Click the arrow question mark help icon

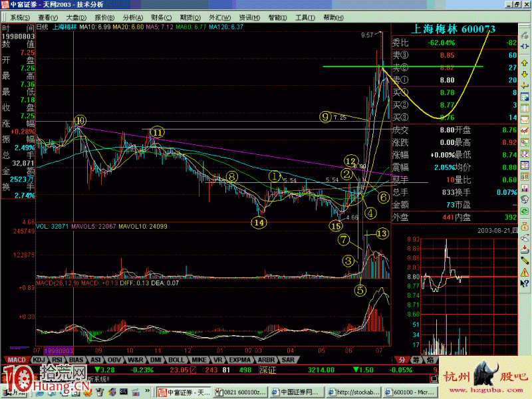(525, 283)
